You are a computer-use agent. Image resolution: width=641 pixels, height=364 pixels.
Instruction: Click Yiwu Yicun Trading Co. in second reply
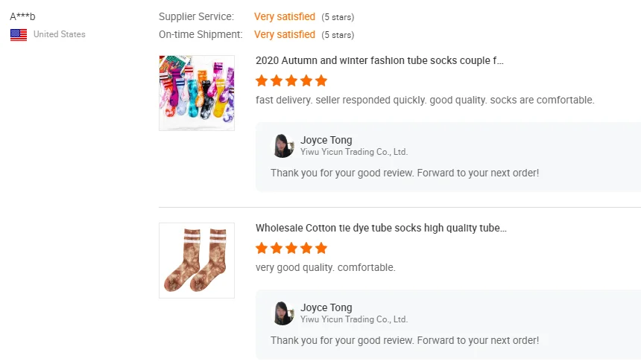pyautogui.click(x=354, y=319)
